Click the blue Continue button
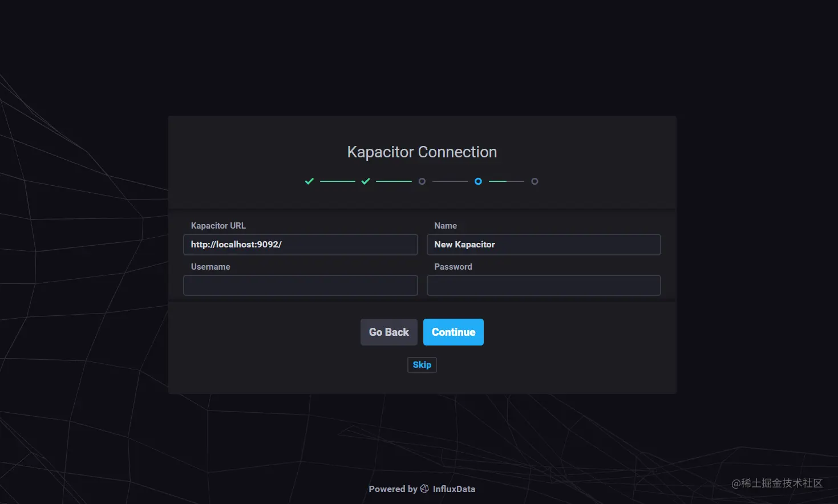This screenshot has height=504, width=838. 454,332
